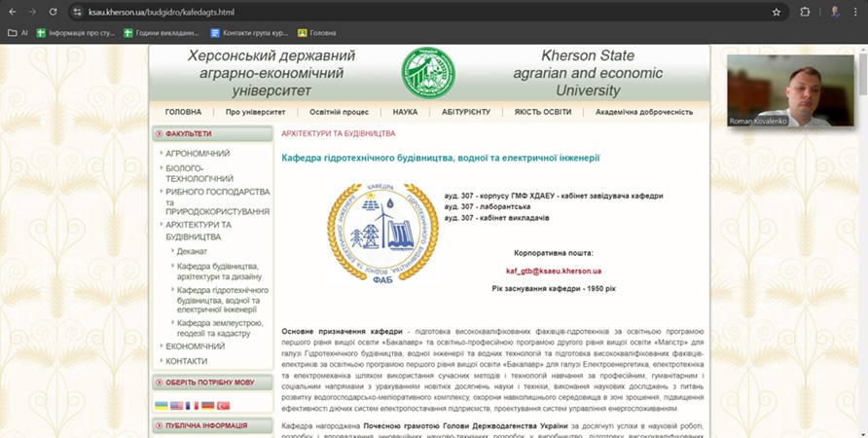The width and height of the screenshot is (868, 438).
Task: Expand 'РИБНОГО ГОСПОДАРСТВА та ПРИРОДОКОРИСТУВАННЯ' faculty
Action: point(218,201)
